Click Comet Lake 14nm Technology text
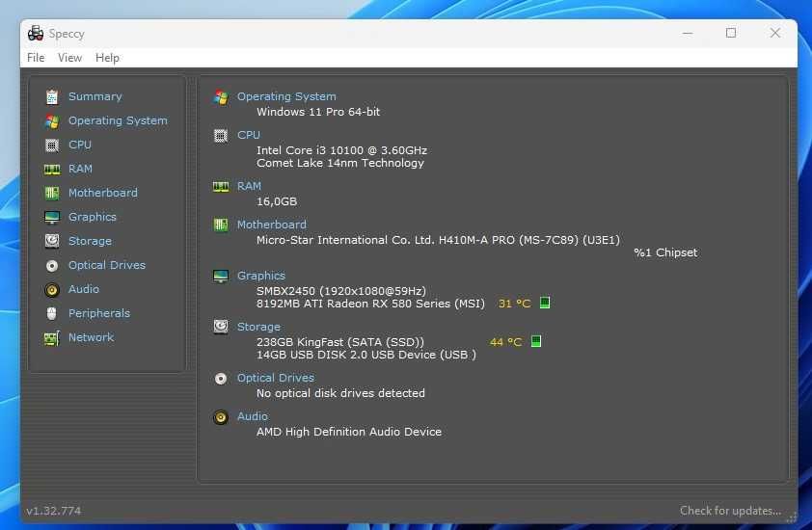 pos(340,163)
